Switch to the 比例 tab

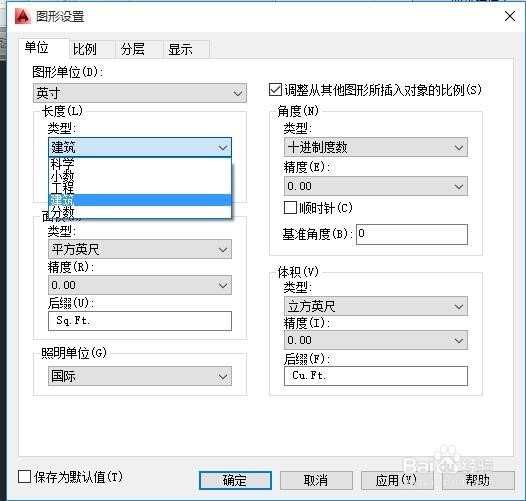(85, 49)
